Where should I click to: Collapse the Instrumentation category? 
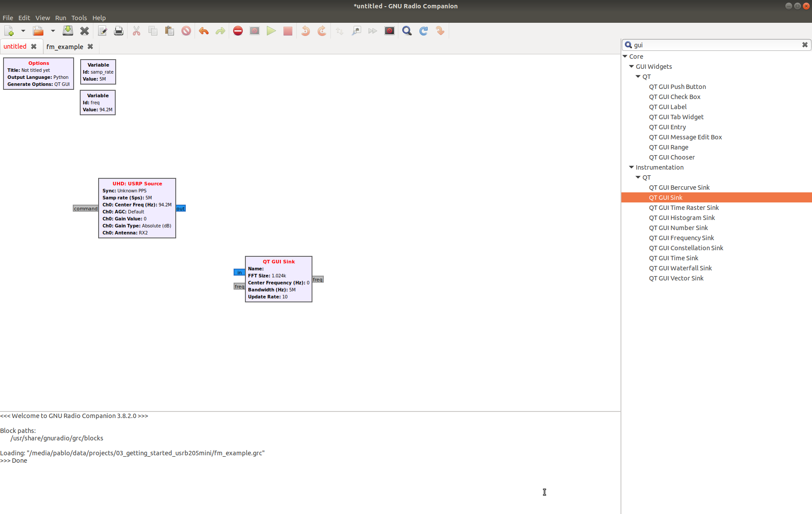[x=631, y=167]
